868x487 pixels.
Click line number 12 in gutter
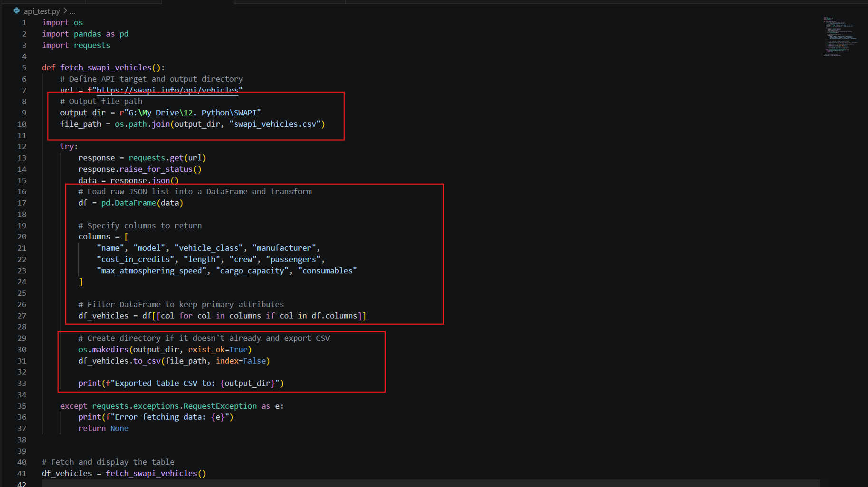22,146
